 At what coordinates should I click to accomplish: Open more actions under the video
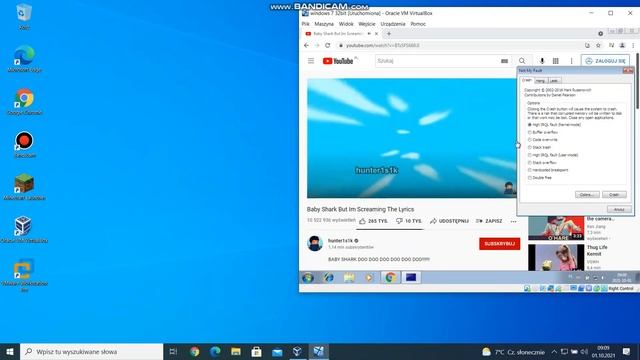(x=513, y=221)
